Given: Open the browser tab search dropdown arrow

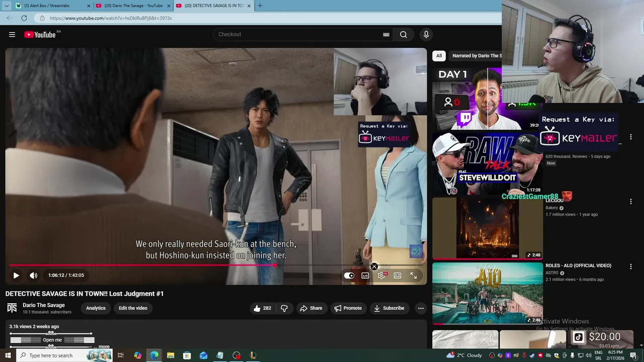Looking at the screenshot, I should 7,6.
